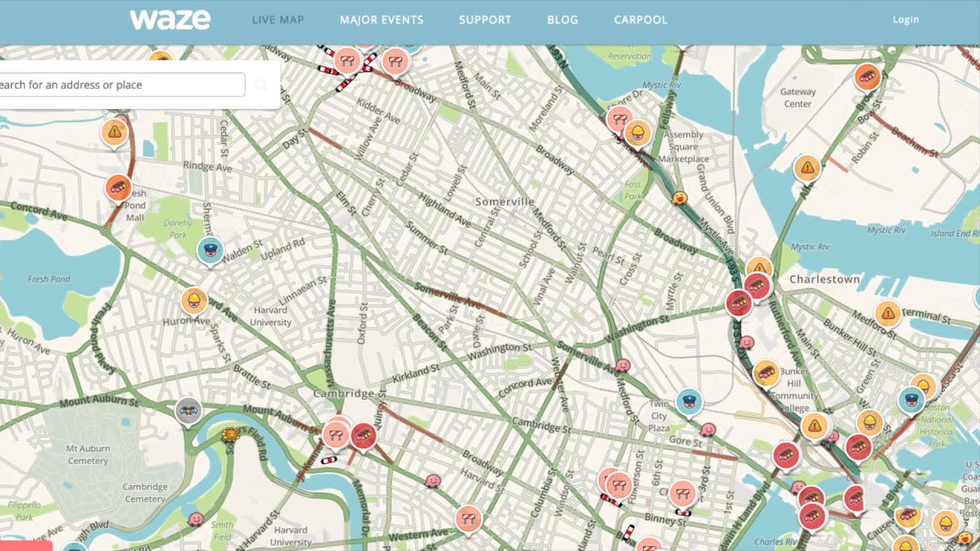Select the Mt Auburn Cemetery label
The height and width of the screenshot is (551, 980).
point(88,455)
